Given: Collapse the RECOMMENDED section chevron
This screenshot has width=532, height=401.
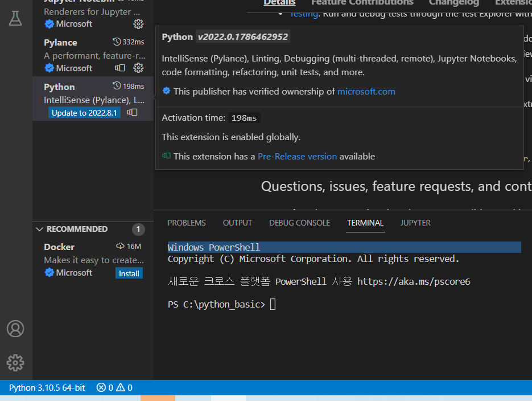Looking at the screenshot, I should click(39, 229).
